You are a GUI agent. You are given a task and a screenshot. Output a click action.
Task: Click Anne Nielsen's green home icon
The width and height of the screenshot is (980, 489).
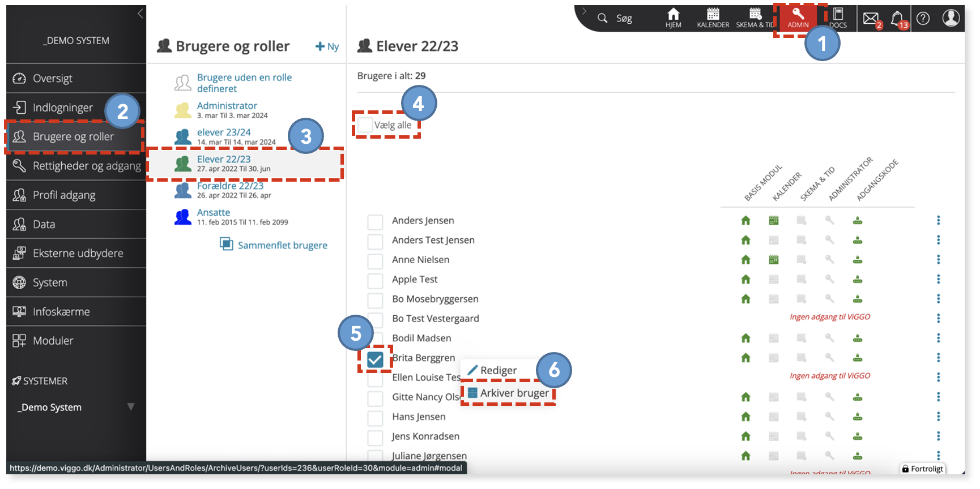pyautogui.click(x=745, y=260)
